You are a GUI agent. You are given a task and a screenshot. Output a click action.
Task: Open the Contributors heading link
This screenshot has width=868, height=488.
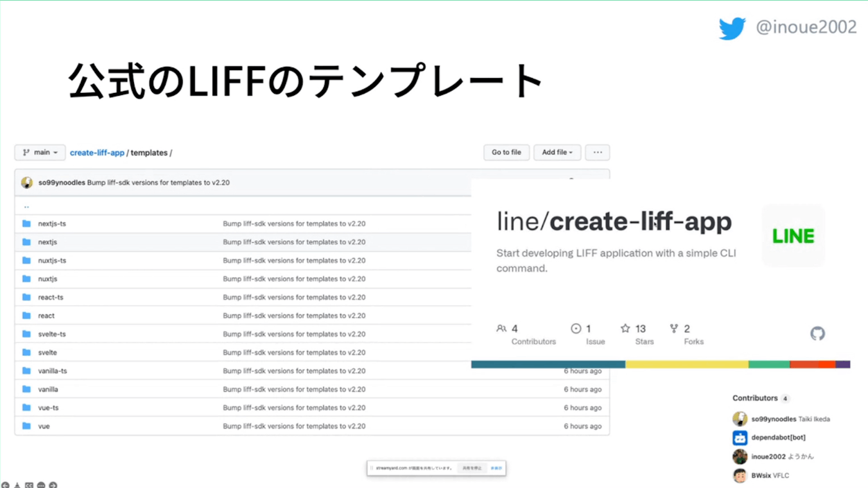[x=755, y=398]
